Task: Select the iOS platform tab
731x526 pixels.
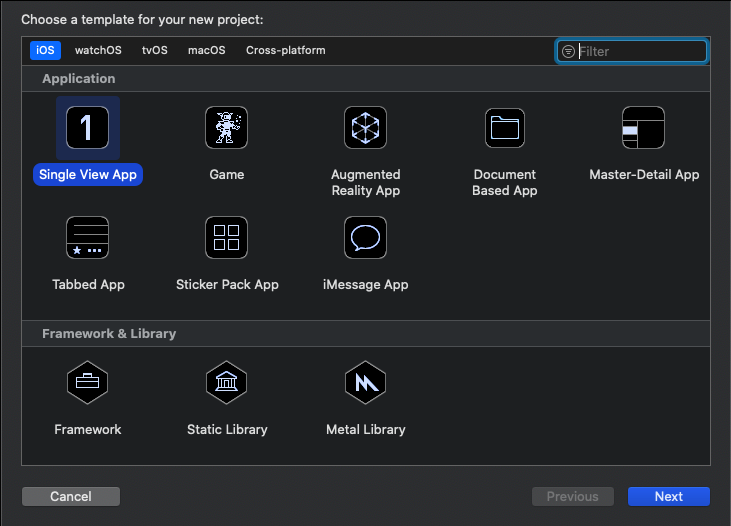Action: click(45, 50)
